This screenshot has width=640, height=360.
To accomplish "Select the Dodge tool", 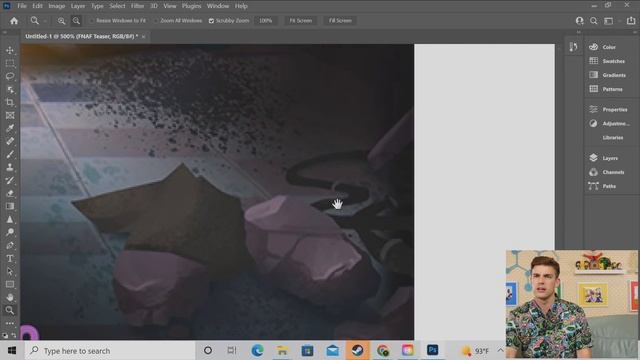I will 10,232.
